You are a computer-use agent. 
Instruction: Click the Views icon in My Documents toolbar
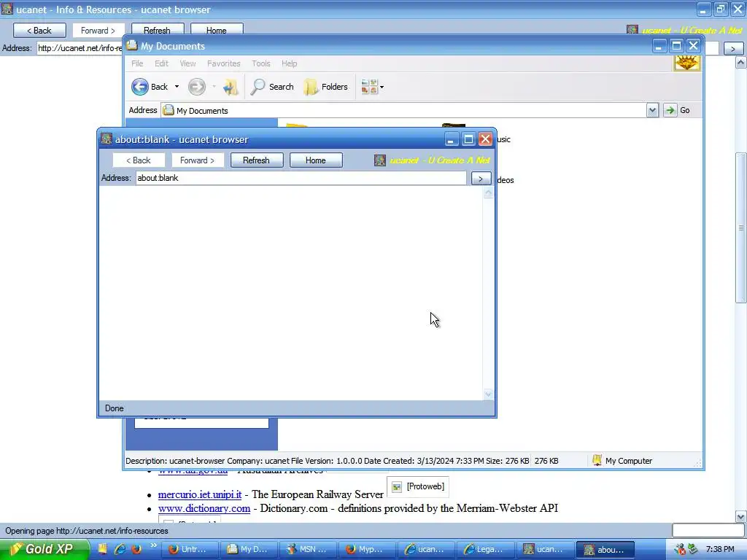(368, 87)
